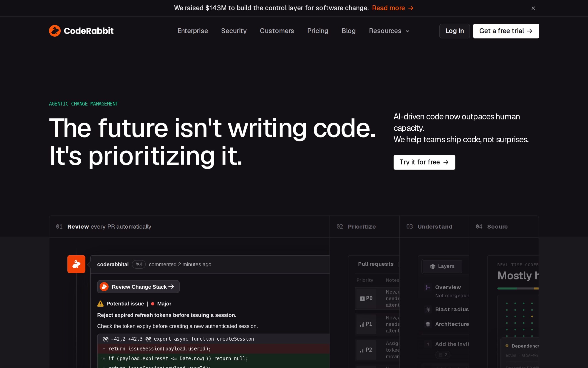Click the Pull requests heading
Image resolution: width=588 pixels, height=368 pixels.
(x=376, y=264)
